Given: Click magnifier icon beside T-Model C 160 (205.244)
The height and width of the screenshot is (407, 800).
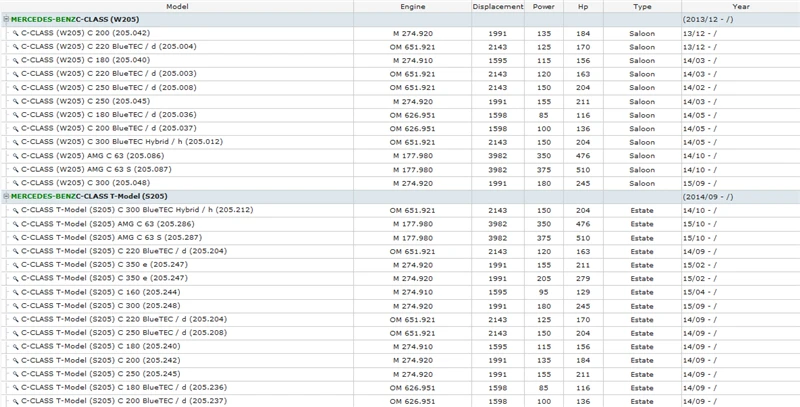Looking at the screenshot, I should click(x=15, y=292).
